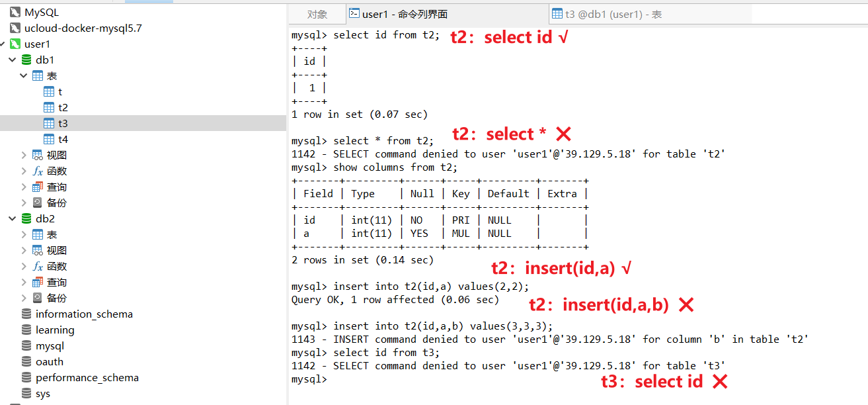The image size is (868, 405).
Task: Expand the 备份 node under db2
Action: 24,298
